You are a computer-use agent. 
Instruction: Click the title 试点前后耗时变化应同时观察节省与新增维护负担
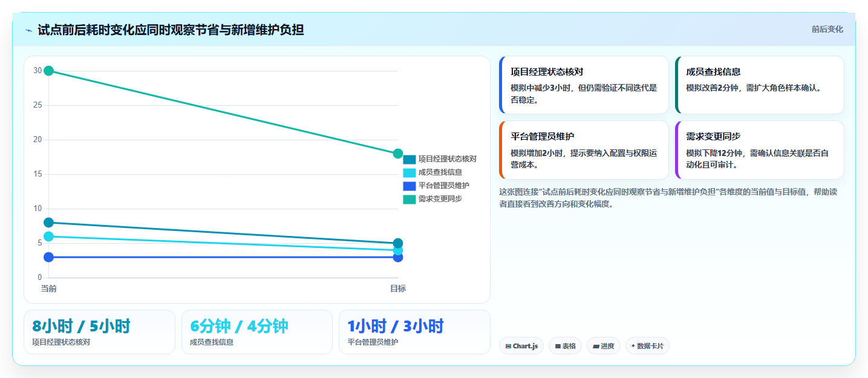point(171,30)
